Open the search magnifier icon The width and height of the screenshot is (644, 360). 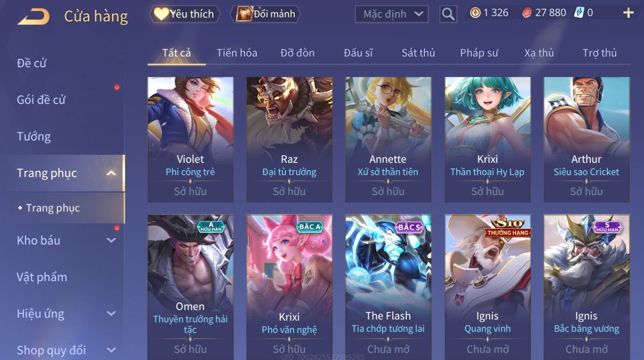tap(448, 14)
